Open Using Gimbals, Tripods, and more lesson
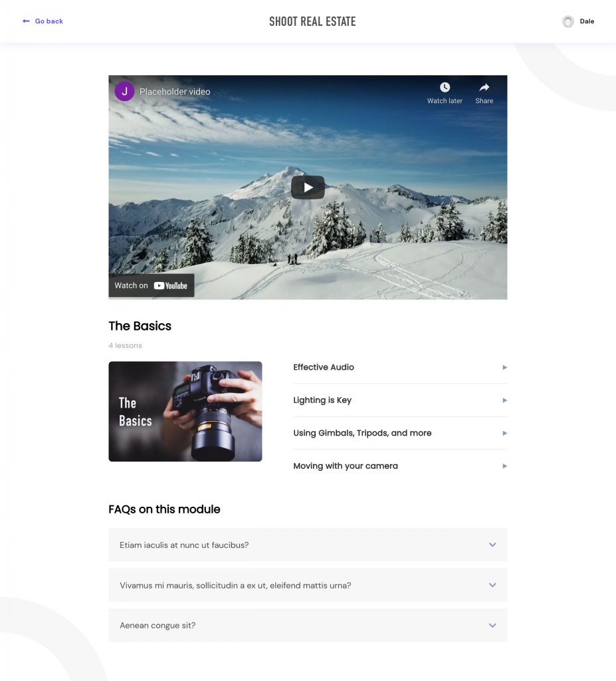 (400, 433)
